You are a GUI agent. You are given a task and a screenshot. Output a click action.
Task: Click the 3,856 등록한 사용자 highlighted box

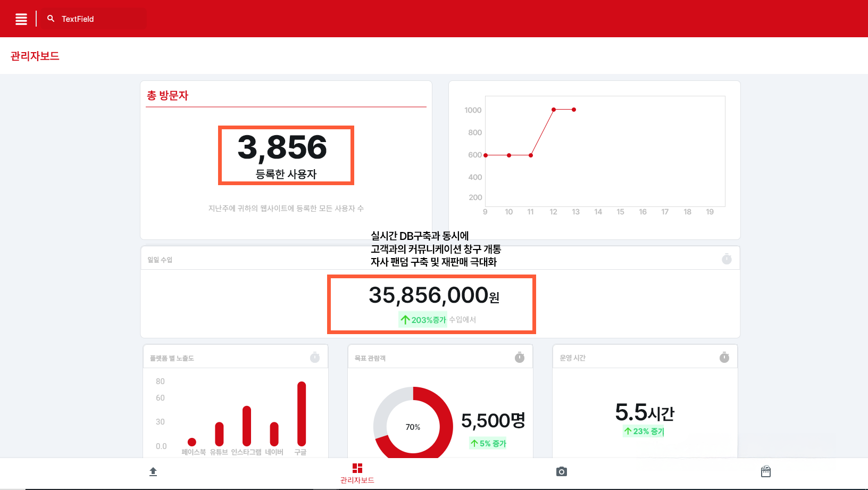point(286,155)
